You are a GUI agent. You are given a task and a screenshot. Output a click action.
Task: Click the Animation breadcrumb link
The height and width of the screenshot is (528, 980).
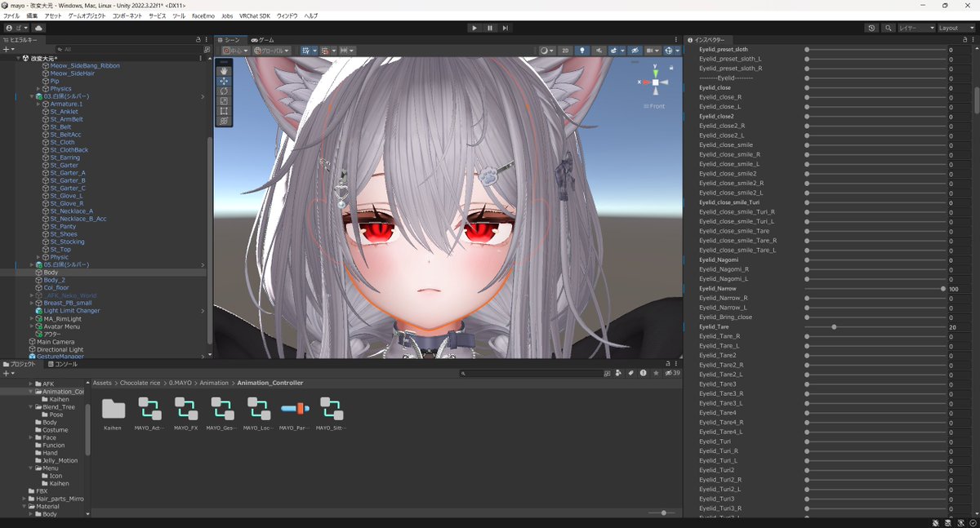pyautogui.click(x=215, y=383)
